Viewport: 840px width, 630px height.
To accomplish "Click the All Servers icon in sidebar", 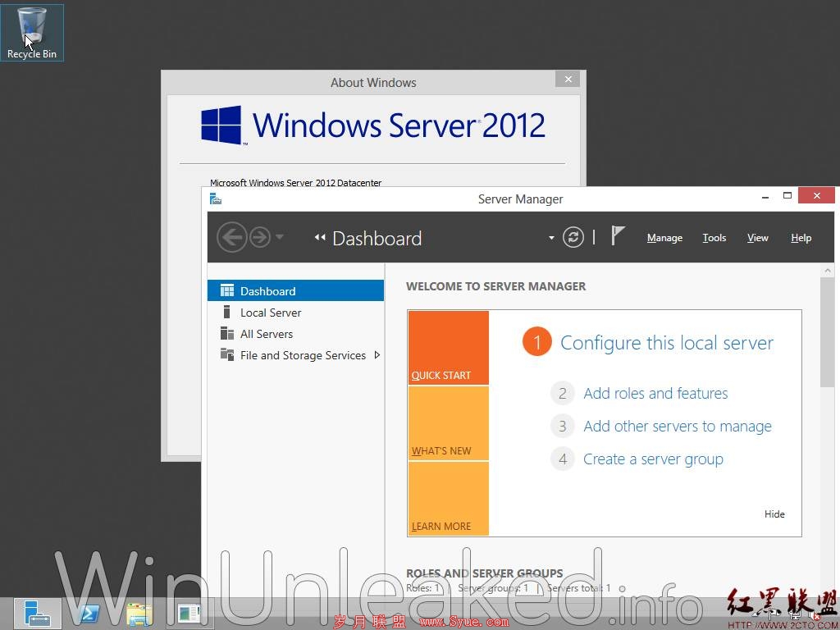I will (227, 333).
